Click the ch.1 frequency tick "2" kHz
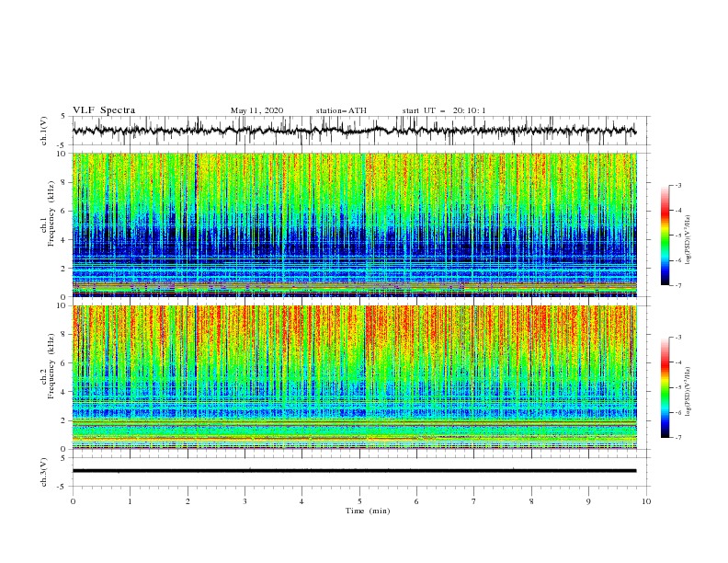The width and height of the screenshot is (728, 563). coord(63,269)
